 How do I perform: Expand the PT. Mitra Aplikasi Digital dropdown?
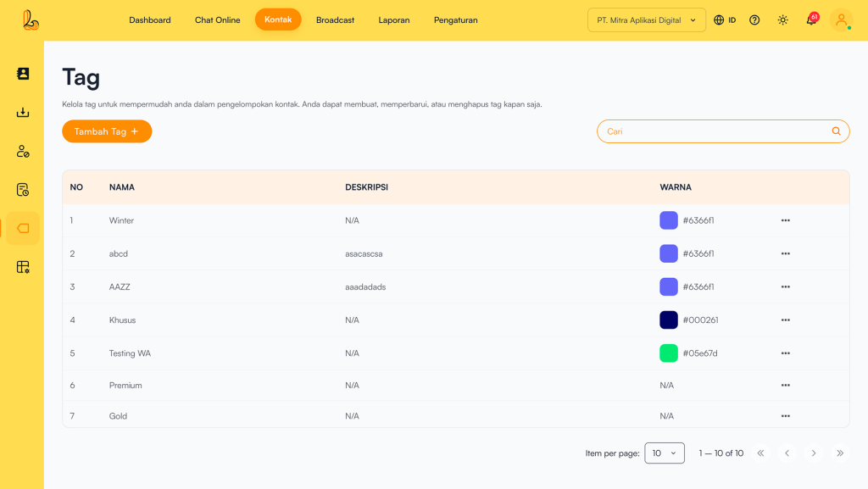[646, 20]
